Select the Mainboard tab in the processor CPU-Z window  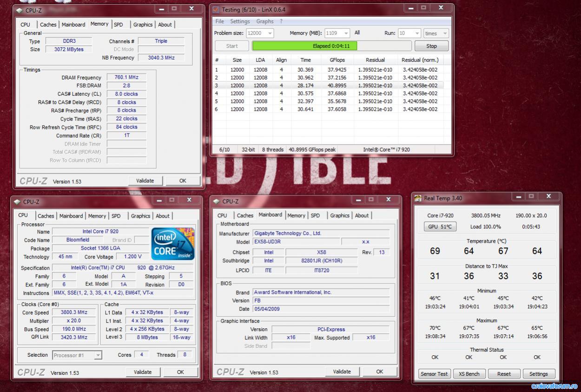coord(71,216)
